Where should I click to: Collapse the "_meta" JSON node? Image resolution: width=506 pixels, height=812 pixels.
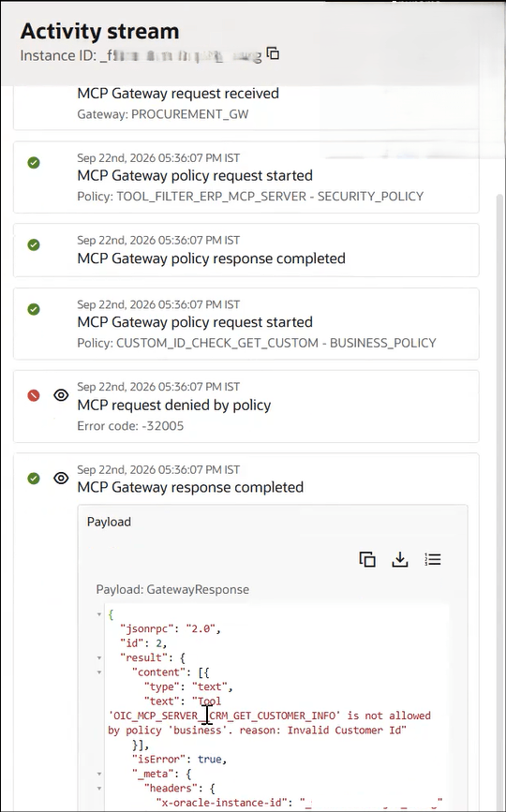coord(99,775)
